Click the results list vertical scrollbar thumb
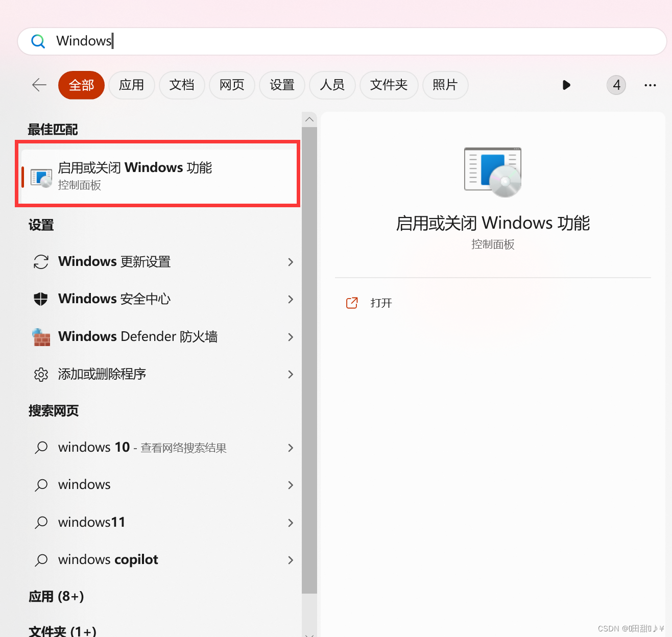Screen dimensions: 672x637 [309, 360]
